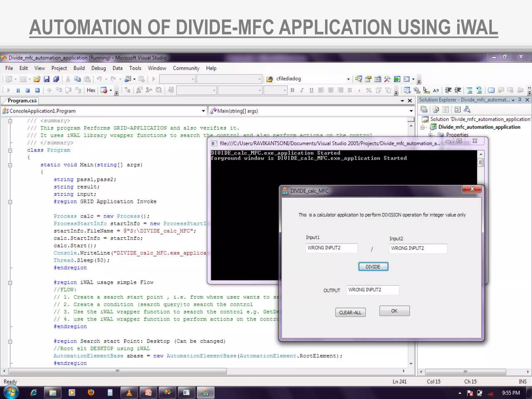This screenshot has width=532, height=399.
Task: Select the Program.cs editor tab
Action: (x=22, y=101)
